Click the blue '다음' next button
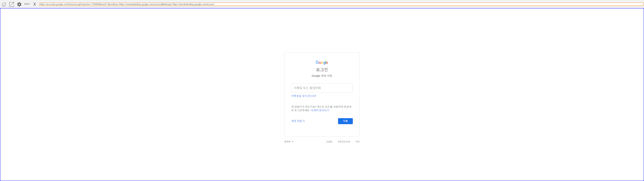644x181 pixels. click(345, 121)
